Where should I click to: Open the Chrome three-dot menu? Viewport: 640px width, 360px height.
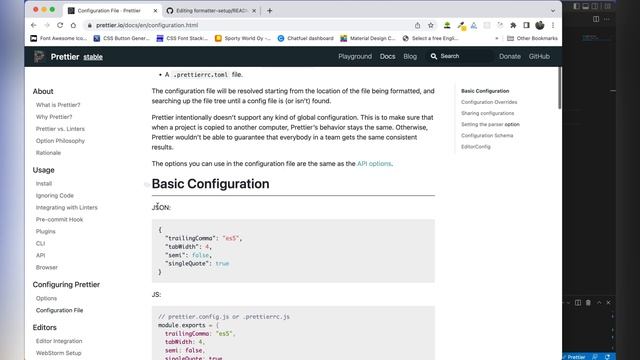click(x=553, y=25)
